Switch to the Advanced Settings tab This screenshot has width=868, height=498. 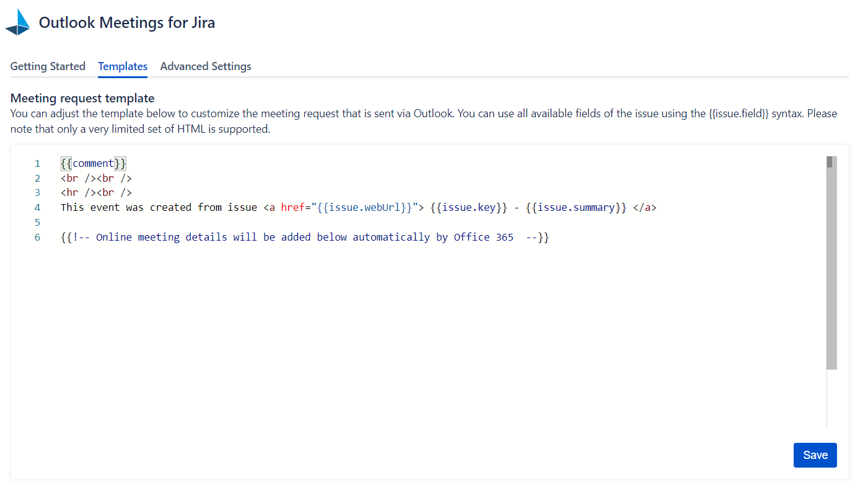coord(206,66)
